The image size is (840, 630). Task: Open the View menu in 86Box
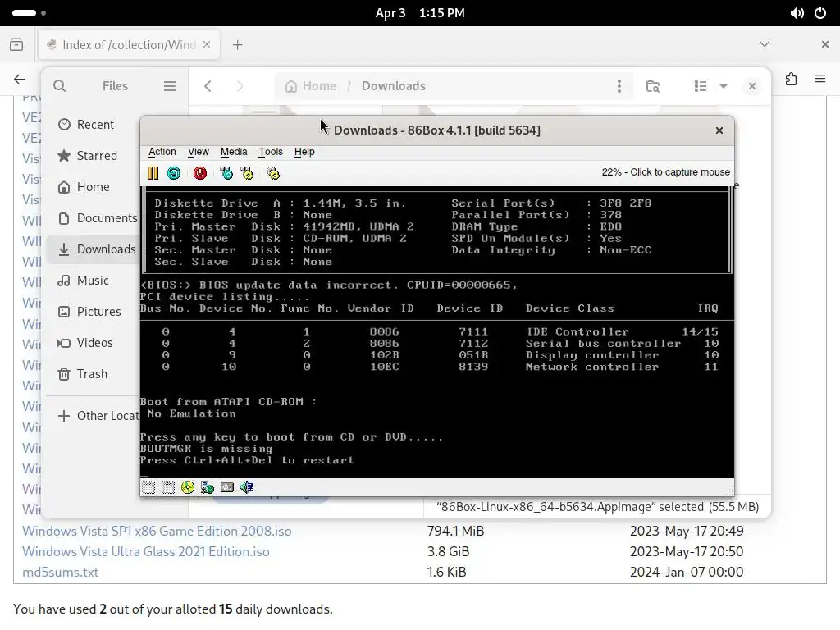(199, 152)
